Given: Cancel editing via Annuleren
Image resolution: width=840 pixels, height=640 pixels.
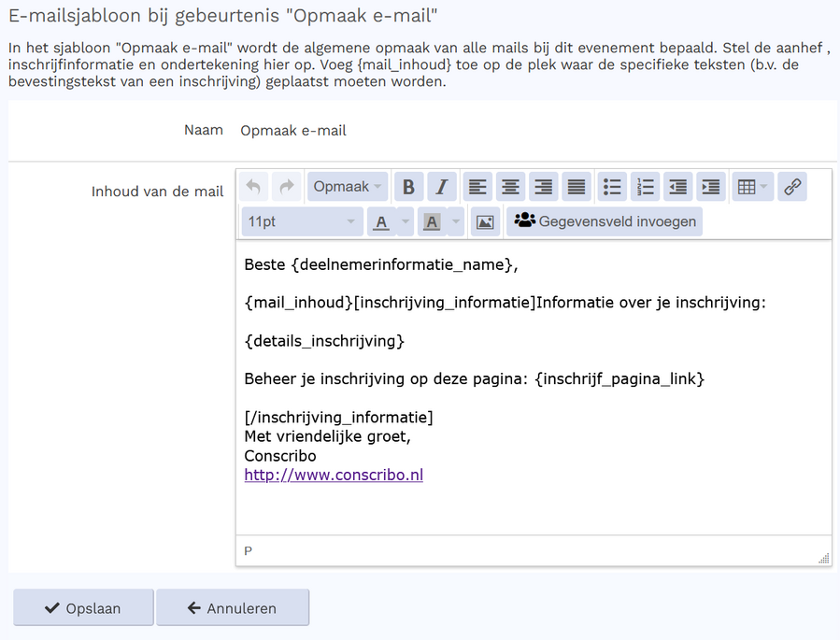Looking at the screenshot, I should [x=232, y=607].
